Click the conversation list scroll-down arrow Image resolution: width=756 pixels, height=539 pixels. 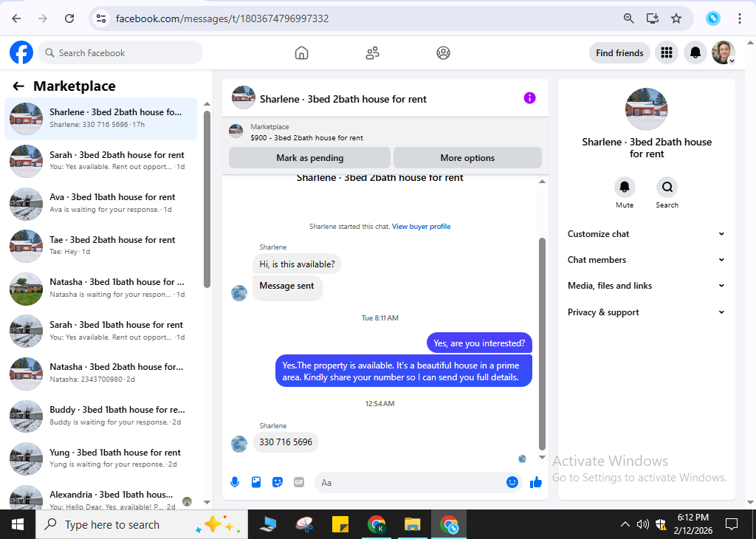click(x=207, y=502)
